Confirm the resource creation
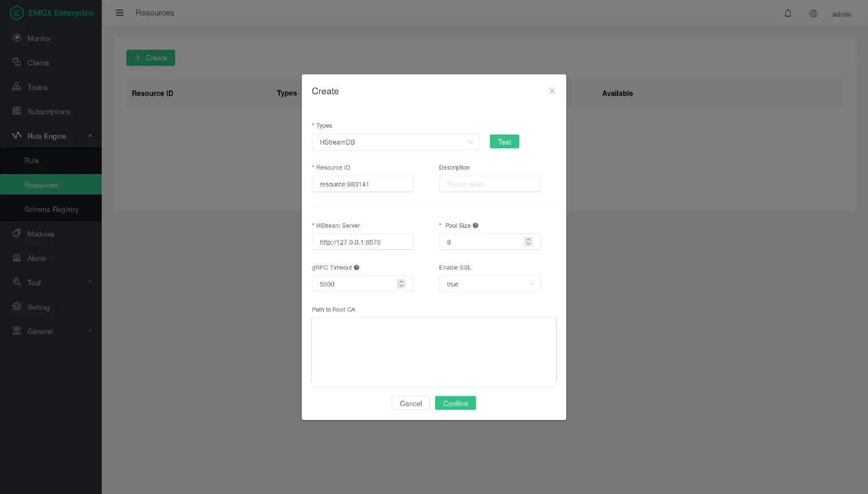The width and height of the screenshot is (868, 494). (455, 403)
